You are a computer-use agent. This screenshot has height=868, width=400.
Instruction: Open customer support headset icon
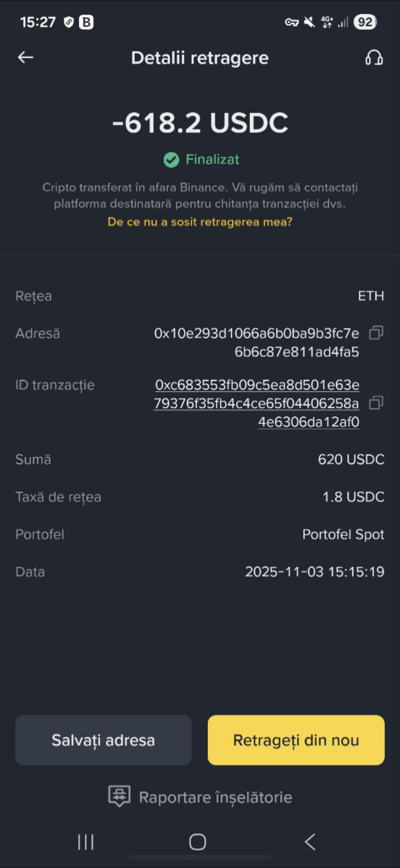point(374,58)
